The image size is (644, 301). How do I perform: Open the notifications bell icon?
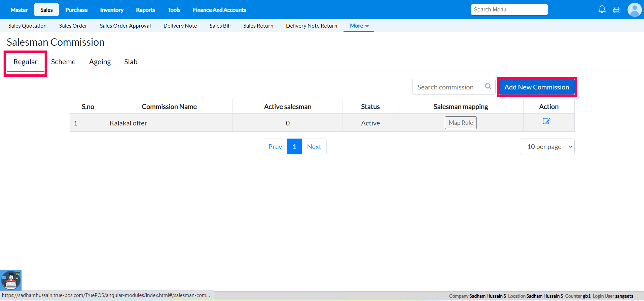tap(602, 9)
